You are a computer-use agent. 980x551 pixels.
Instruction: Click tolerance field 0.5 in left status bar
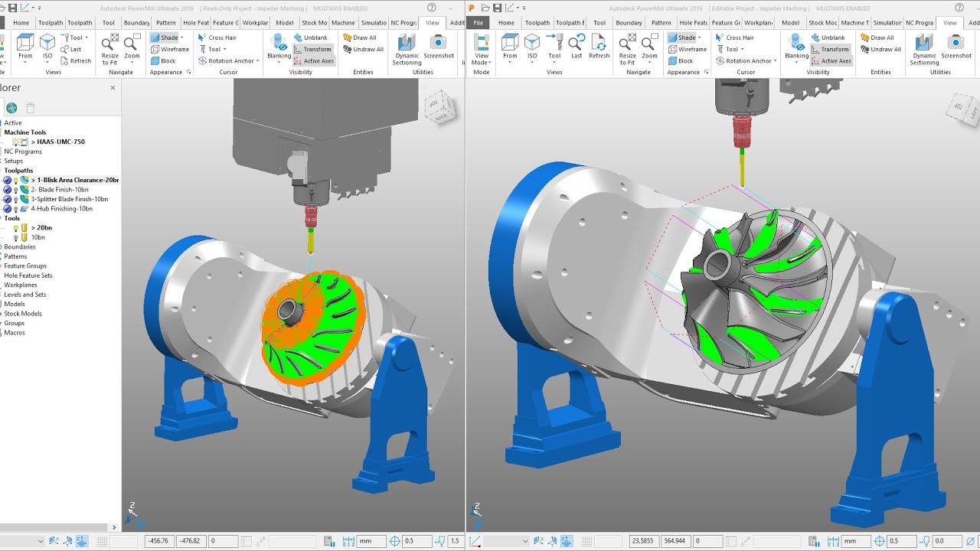416,541
